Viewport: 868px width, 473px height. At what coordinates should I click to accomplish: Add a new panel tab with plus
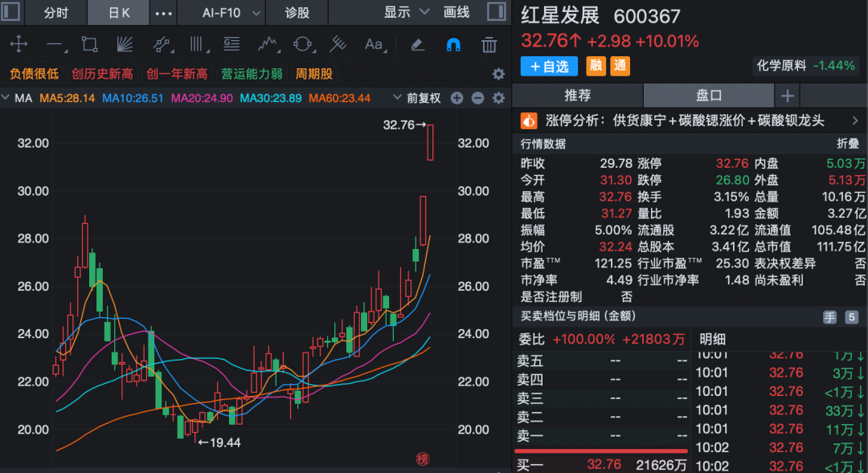(787, 96)
